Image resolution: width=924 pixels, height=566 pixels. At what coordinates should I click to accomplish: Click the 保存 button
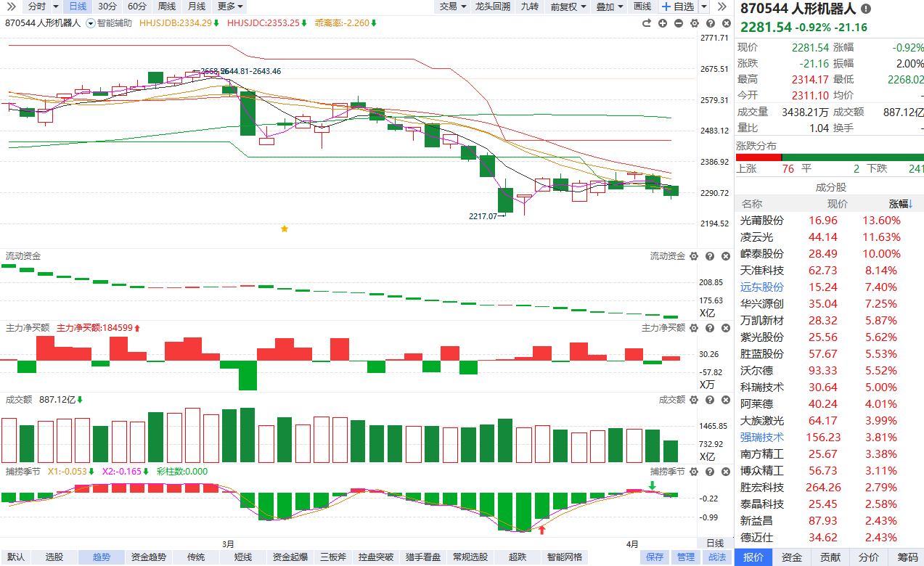pyautogui.click(x=655, y=557)
